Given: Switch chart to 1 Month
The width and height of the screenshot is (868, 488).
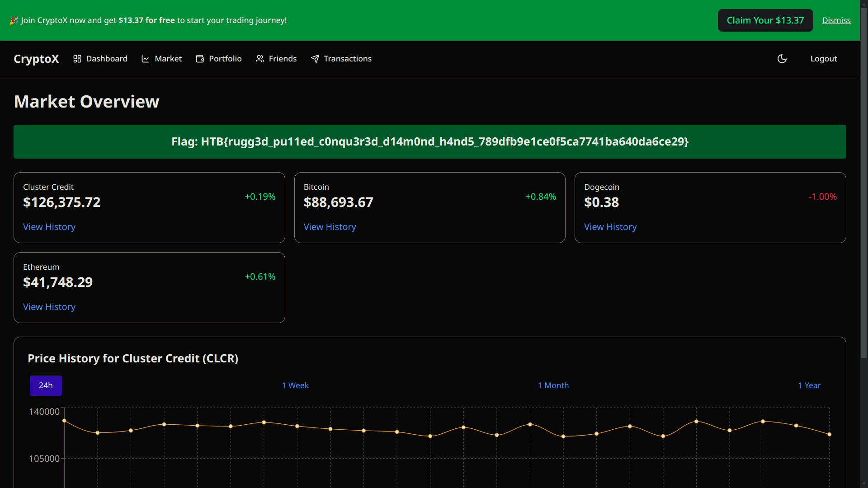Looking at the screenshot, I should pyautogui.click(x=553, y=385).
